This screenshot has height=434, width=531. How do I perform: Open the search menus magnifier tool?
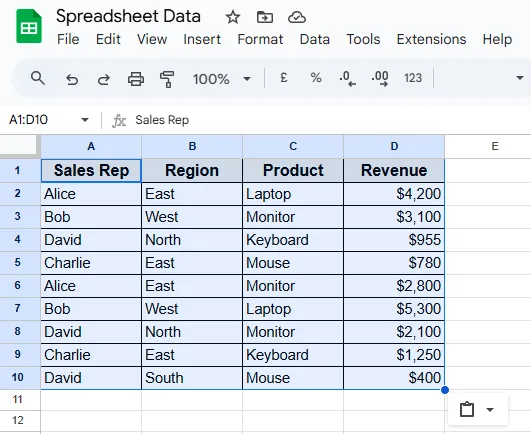pos(38,78)
